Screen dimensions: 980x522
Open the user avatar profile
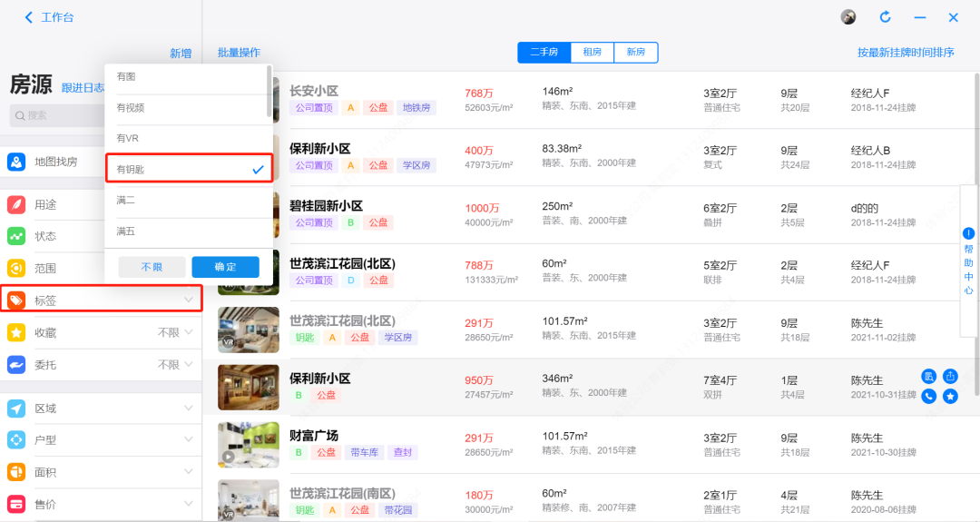848,17
